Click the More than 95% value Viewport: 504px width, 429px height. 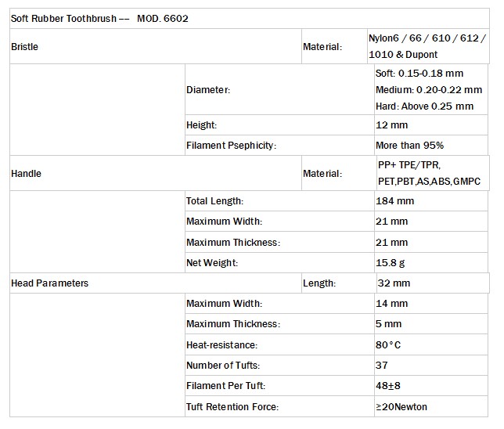pos(410,146)
